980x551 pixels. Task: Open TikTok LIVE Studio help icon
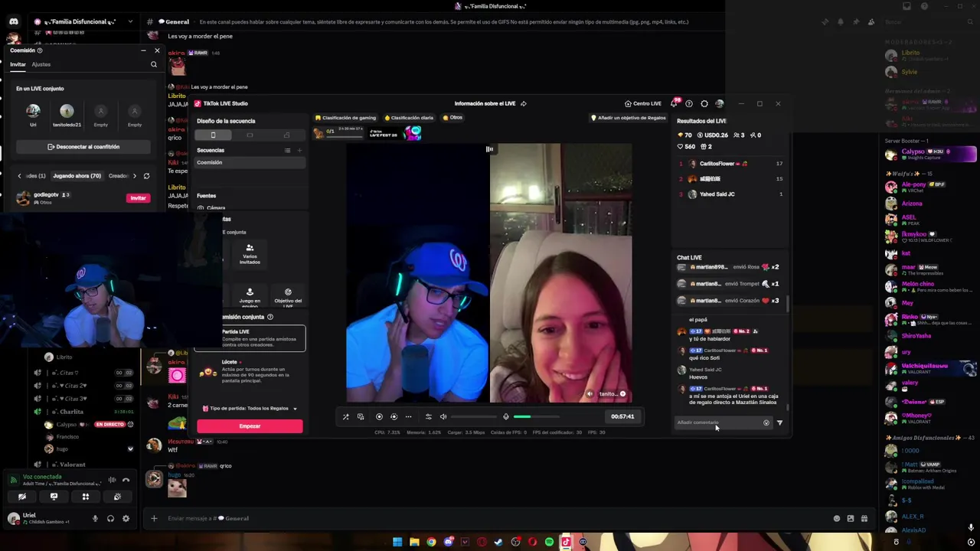(x=689, y=103)
